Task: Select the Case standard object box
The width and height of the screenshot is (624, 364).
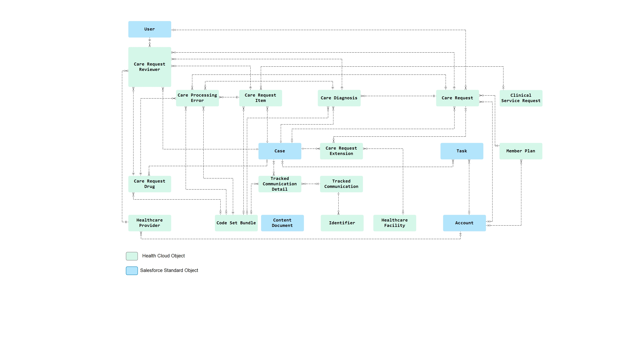Action: [280, 151]
